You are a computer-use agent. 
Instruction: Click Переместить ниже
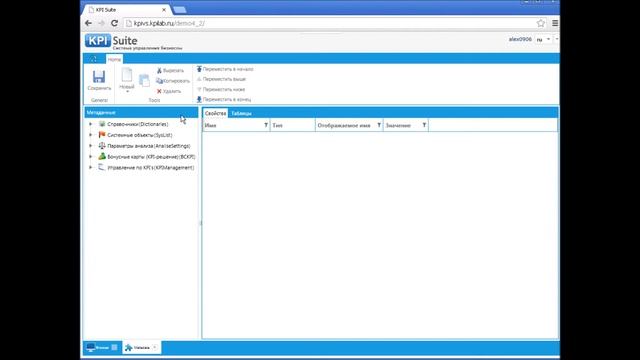[221, 89]
